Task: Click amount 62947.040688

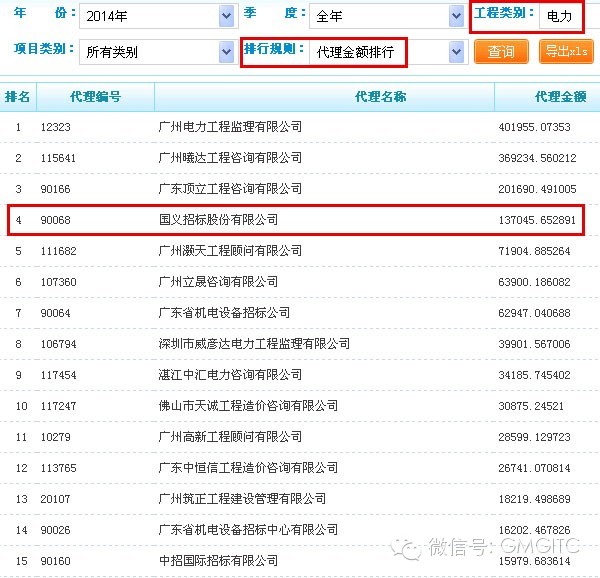Action: click(534, 313)
